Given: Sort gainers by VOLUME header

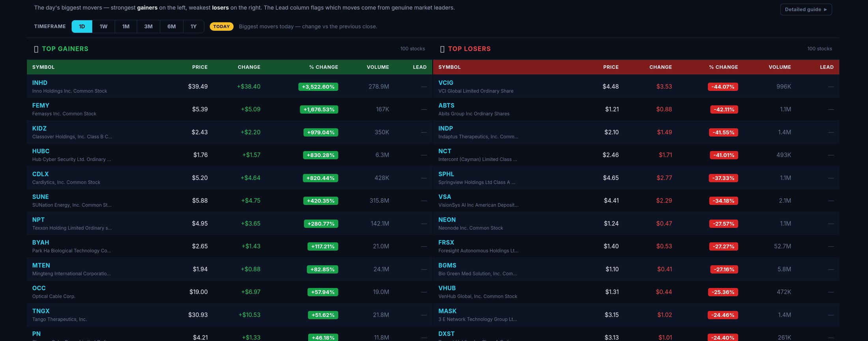Looking at the screenshot, I should 378,67.
